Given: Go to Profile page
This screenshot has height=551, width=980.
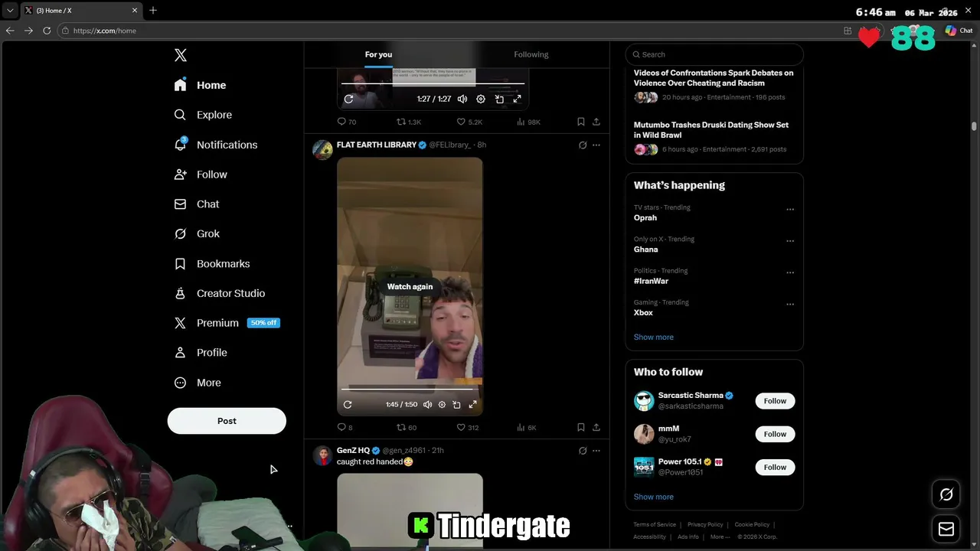Looking at the screenshot, I should 201,353.
